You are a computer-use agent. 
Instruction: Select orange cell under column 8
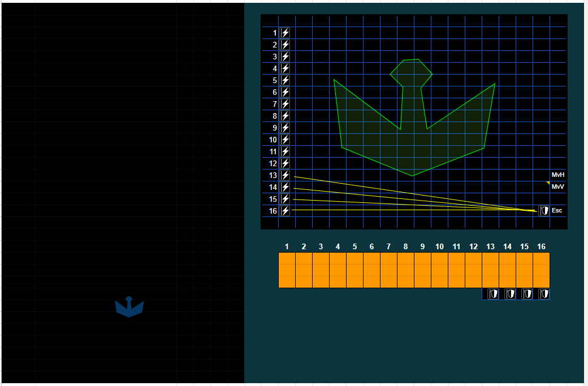[x=406, y=270]
